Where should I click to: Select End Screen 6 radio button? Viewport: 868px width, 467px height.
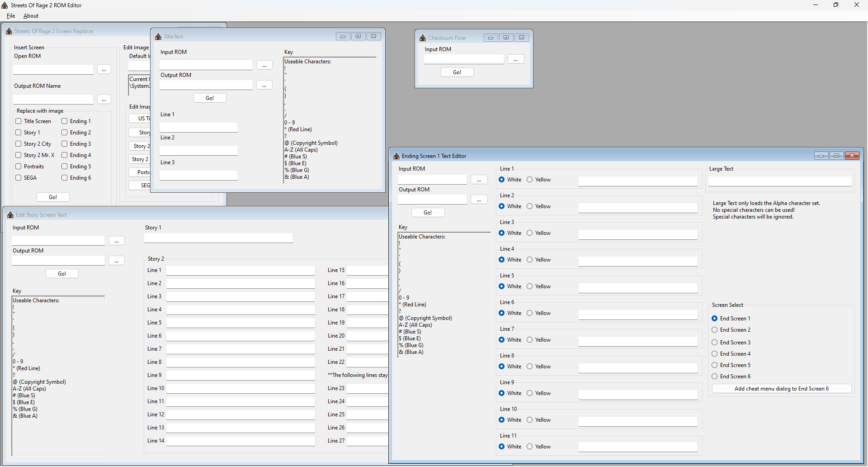click(715, 376)
